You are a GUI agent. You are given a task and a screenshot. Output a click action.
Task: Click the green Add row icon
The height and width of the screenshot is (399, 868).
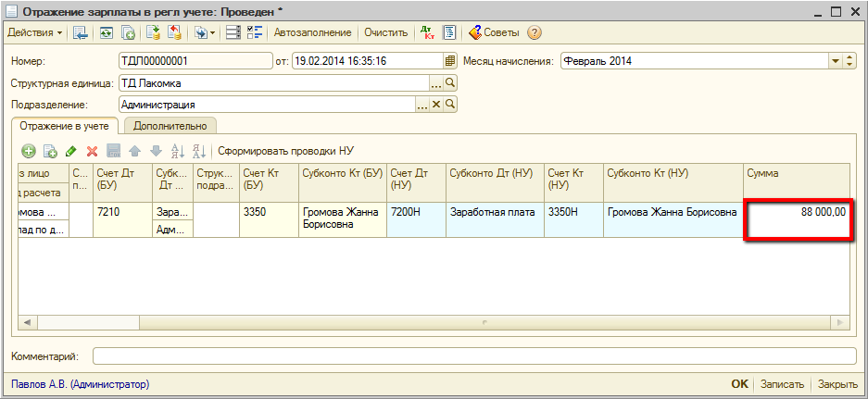pos(29,151)
